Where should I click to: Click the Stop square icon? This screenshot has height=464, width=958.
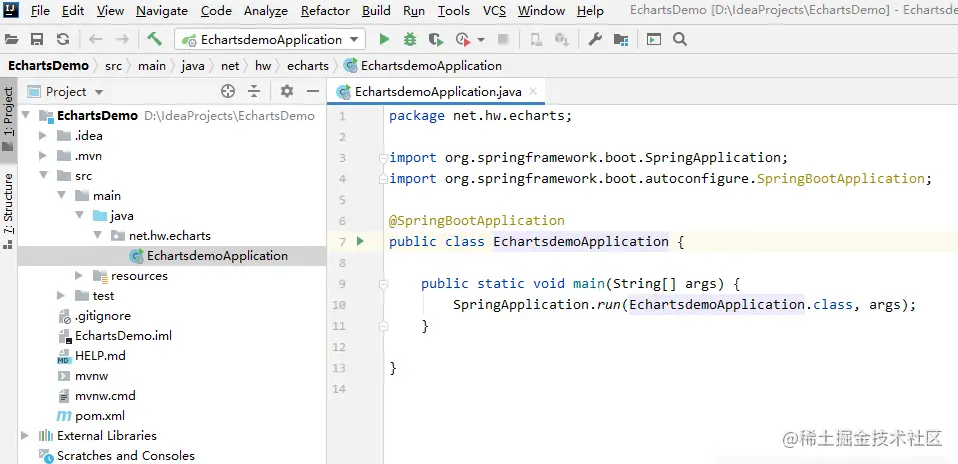[x=503, y=40]
